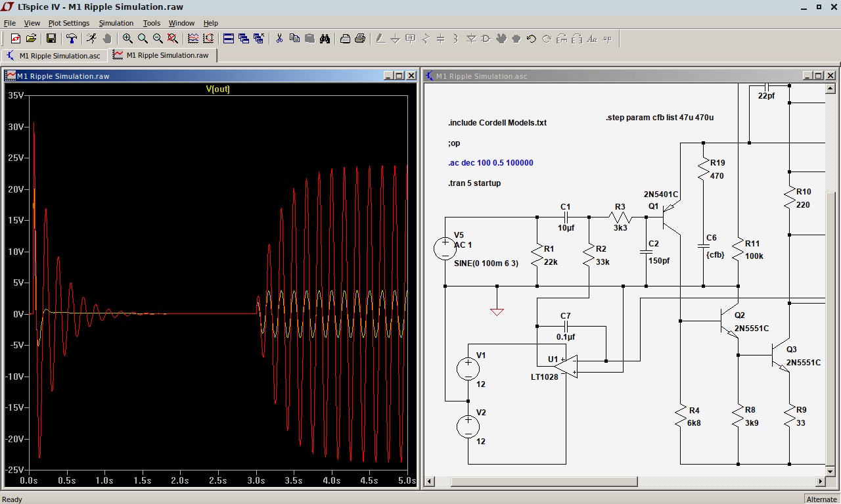Click the 2N5401C transistor label
The width and height of the screenshot is (841, 504).
[661, 195]
